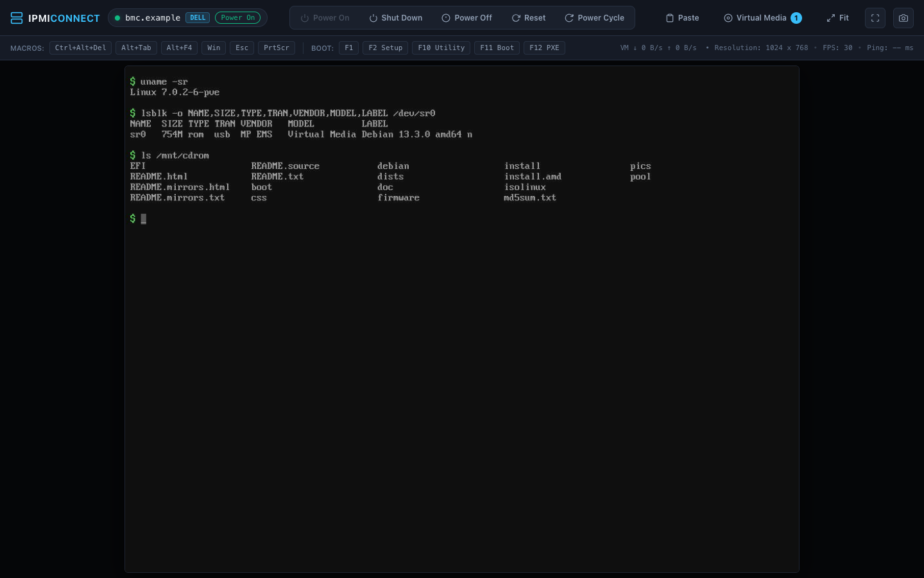Send the Esc key macro
Viewport: 924px width, 578px height.
pyautogui.click(x=242, y=48)
